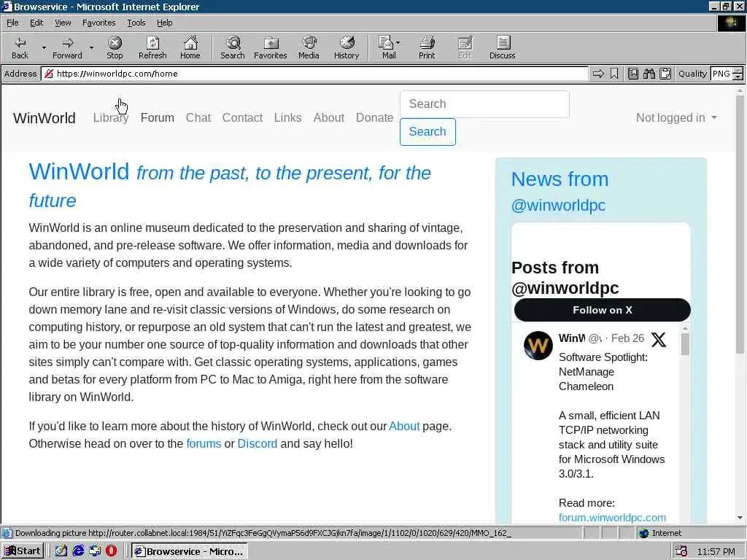
Task: Open the Tools menu
Action: click(136, 23)
